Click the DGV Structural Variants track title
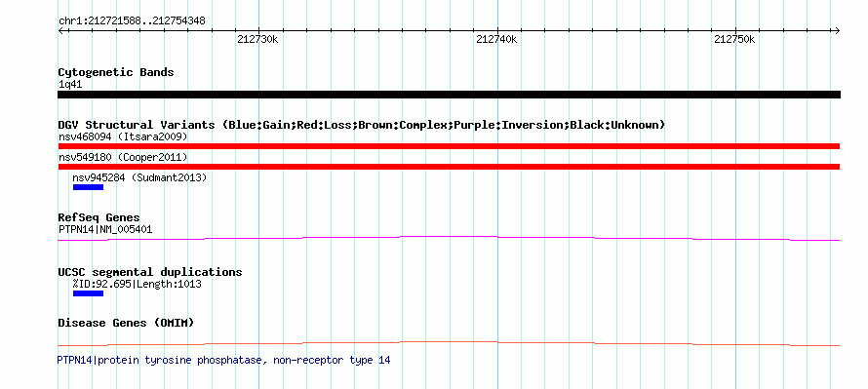Viewport: 868px width, 389px height. point(362,125)
